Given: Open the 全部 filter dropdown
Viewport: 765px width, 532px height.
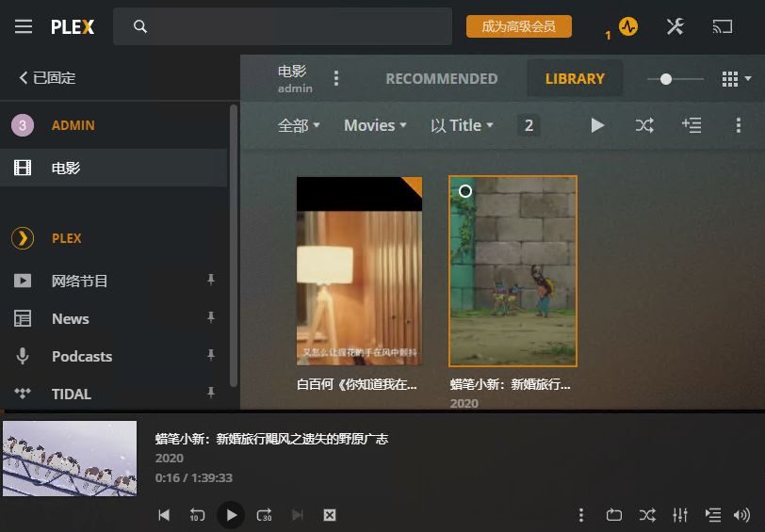Looking at the screenshot, I should [299, 125].
